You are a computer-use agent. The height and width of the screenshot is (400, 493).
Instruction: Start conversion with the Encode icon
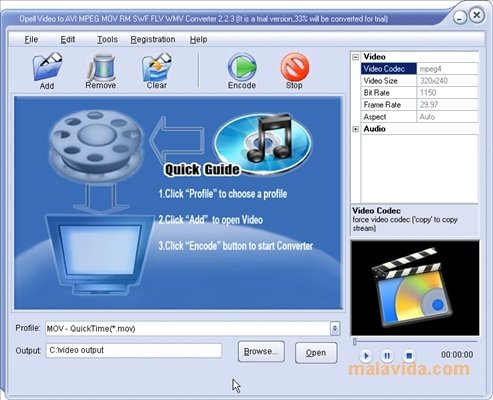(x=242, y=66)
